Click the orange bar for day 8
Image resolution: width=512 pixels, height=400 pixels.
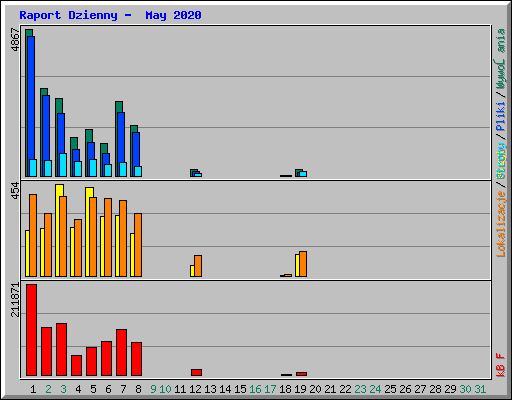[x=138, y=245]
